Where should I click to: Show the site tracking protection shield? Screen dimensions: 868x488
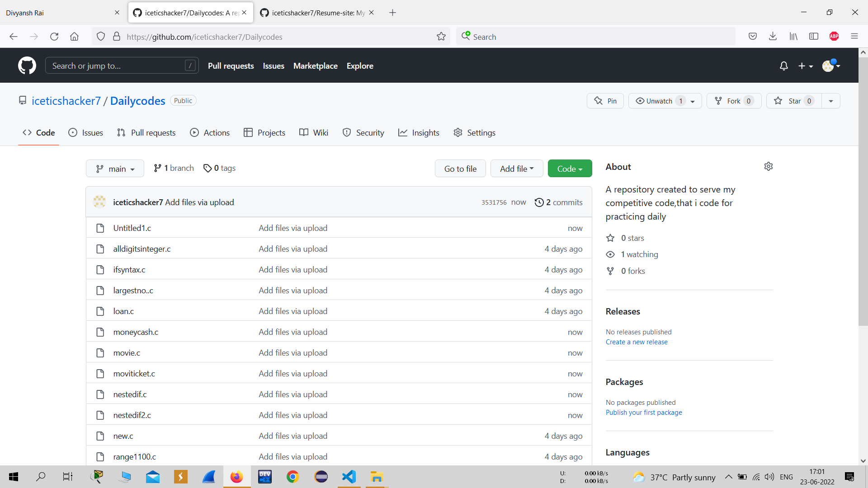point(101,37)
